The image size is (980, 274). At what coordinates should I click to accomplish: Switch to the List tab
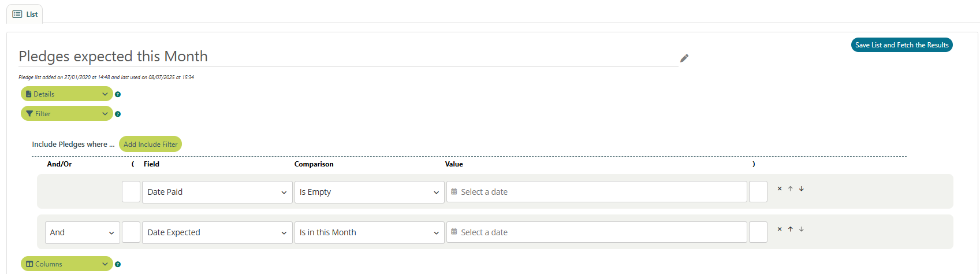(x=25, y=14)
